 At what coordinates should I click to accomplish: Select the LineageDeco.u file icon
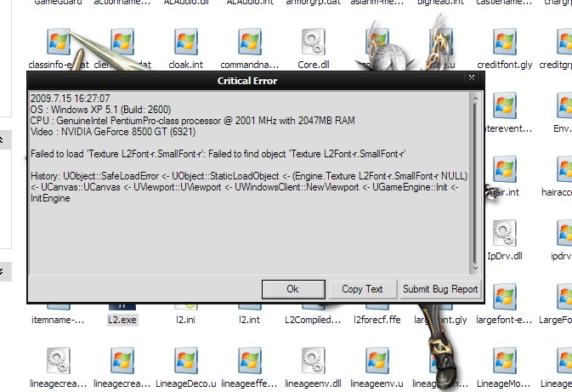pyautogui.click(x=185, y=361)
